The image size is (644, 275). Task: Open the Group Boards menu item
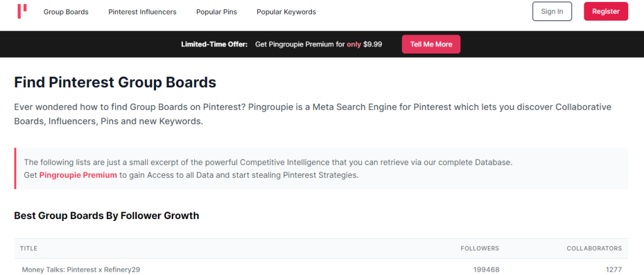(x=66, y=12)
